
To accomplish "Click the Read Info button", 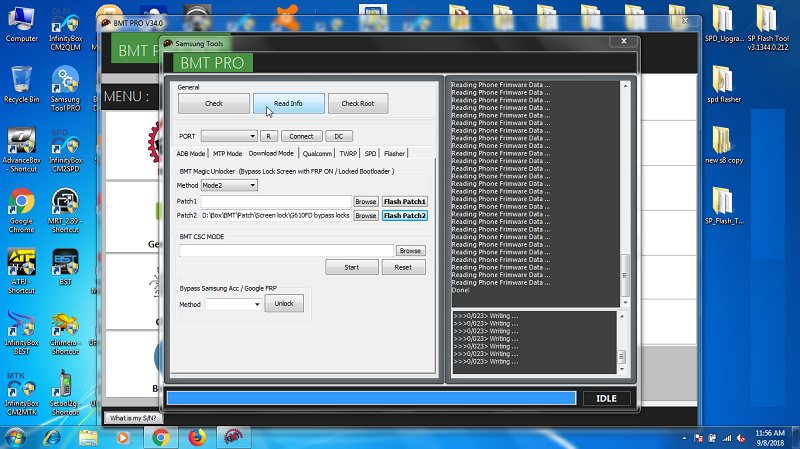I will pos(288,104).
